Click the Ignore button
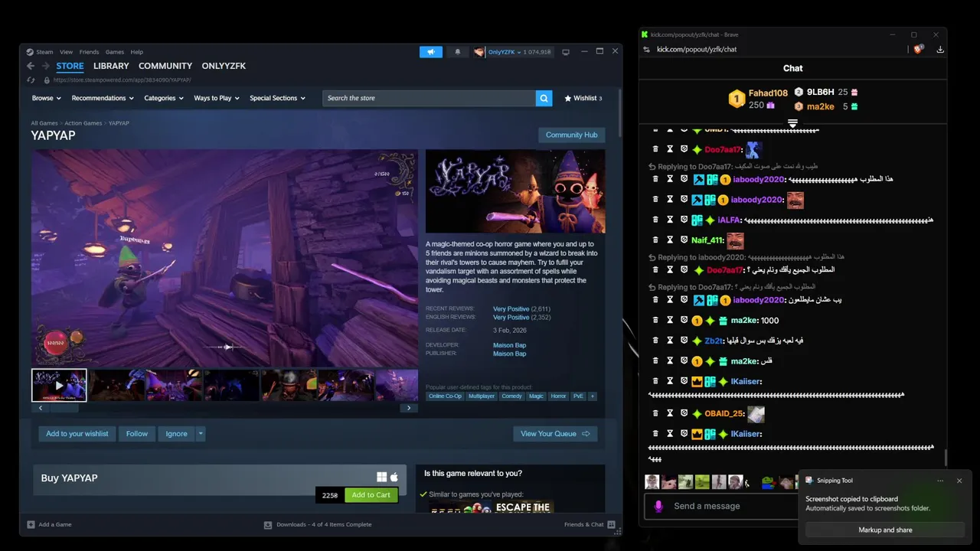This screenshot has width=980, height=551. [176, 434]
